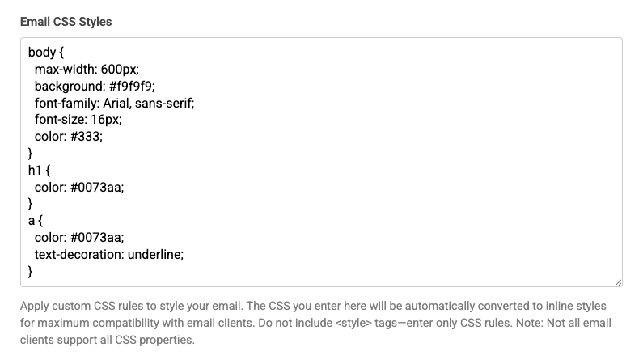Click the Email CSS Styles label
Screen dimensions: 643x364
click(66, 22)
